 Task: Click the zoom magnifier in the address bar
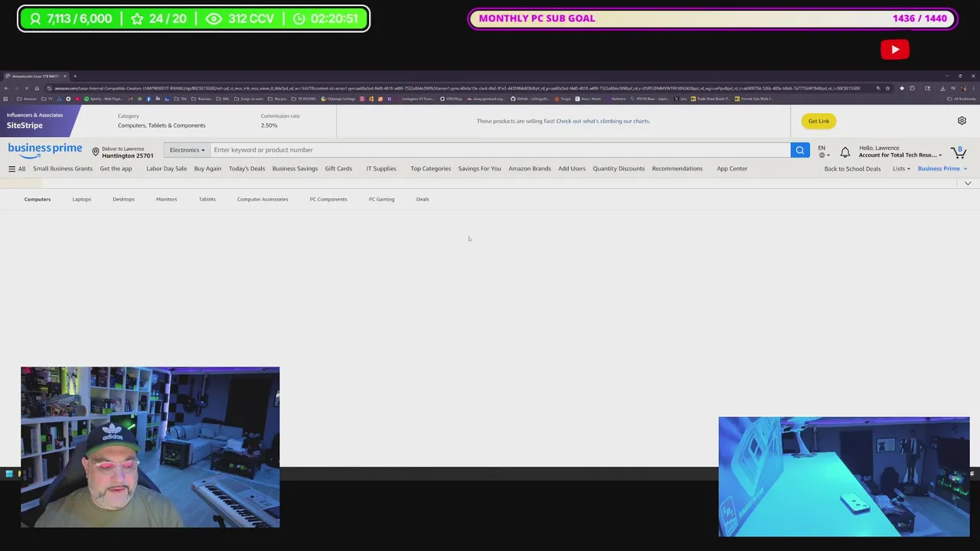(x=878, y=88)
